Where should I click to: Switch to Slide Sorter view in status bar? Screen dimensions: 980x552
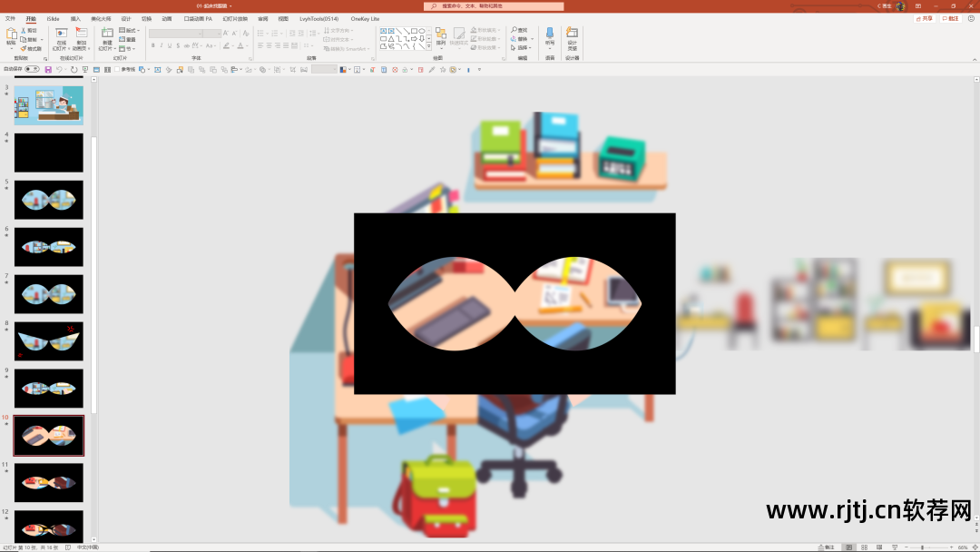[x=865, y=547]
